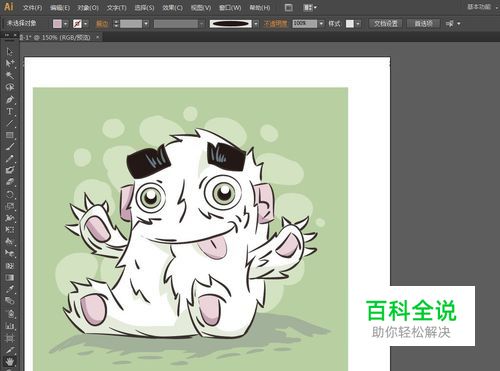Screen dimensions: 500x371
Task: Close the 150% RGB document tab
Action: 97,37
